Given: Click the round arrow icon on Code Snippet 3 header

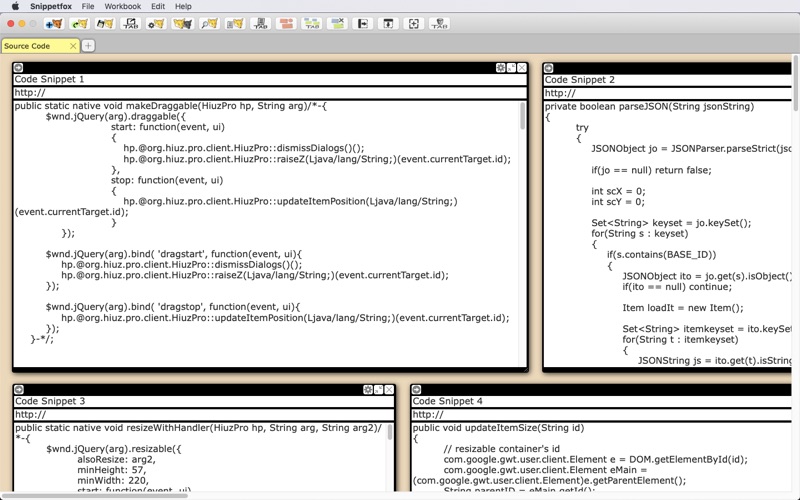Looking at the screenshot, I should (19, 389).
